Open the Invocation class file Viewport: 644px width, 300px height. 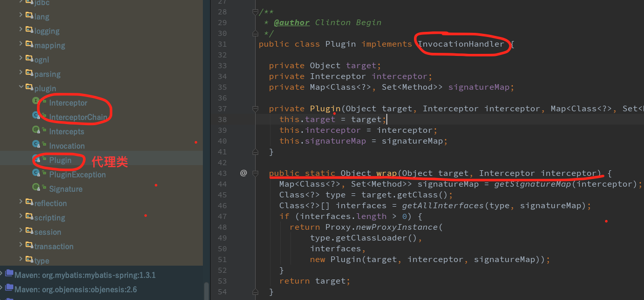point(67,146)
